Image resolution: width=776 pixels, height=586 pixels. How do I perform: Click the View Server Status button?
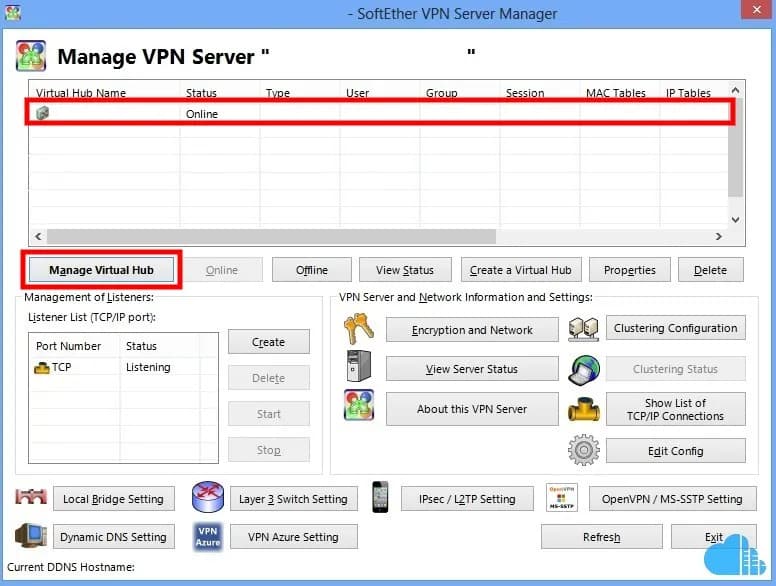click(472, 369)
